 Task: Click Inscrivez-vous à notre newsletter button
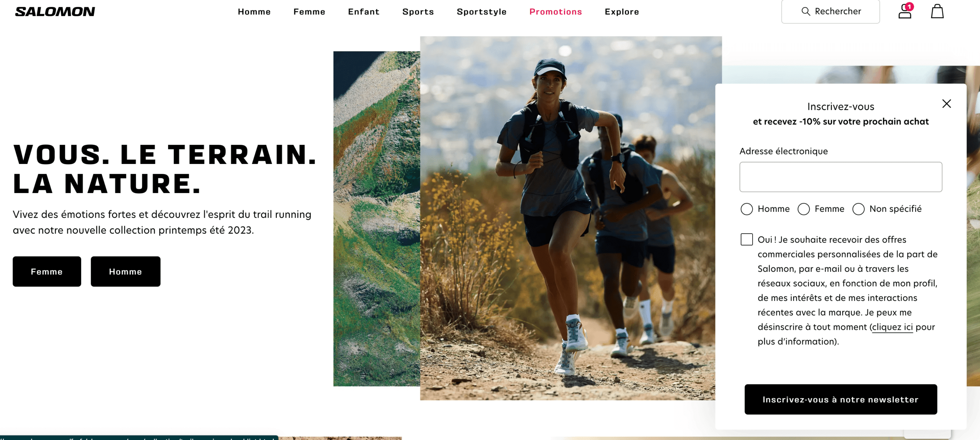[x=841, y=399]
